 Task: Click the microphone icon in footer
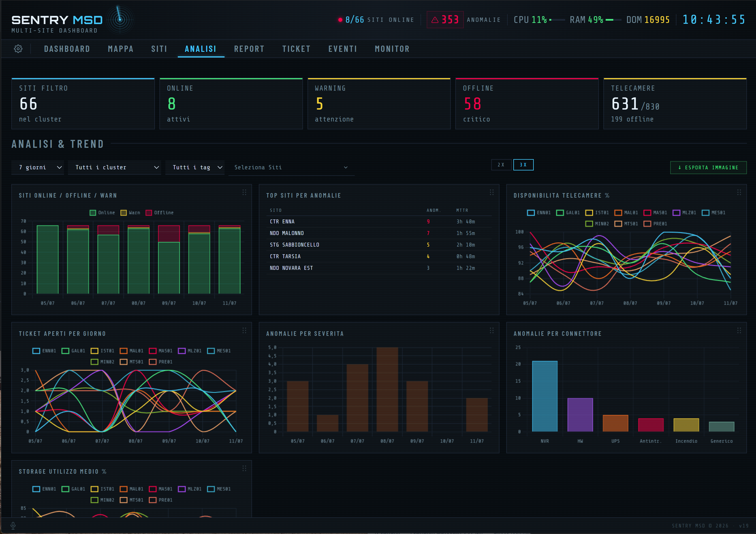pos(13,526)
